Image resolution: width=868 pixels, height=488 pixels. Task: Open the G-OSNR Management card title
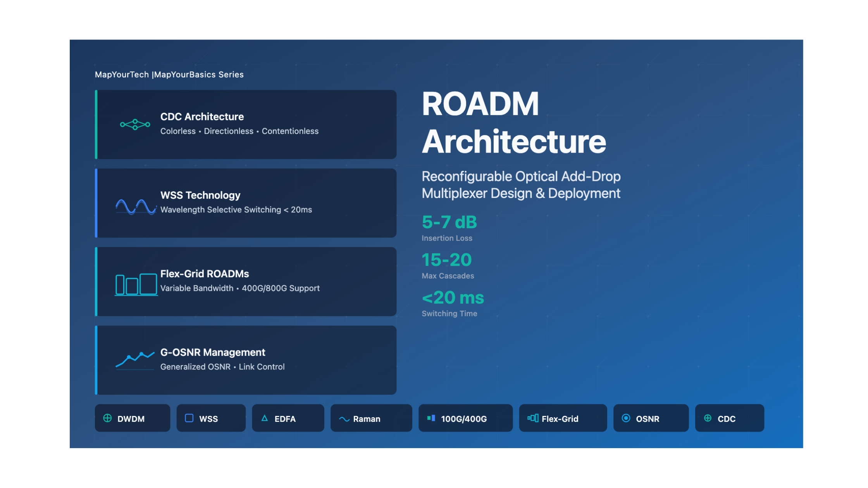coord(213,352)
